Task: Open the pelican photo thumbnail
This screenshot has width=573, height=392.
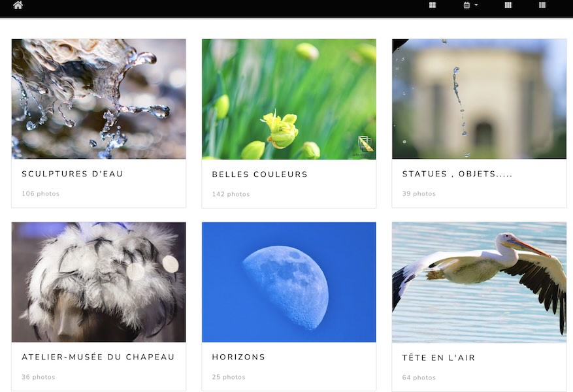Action: pos(479,282)
